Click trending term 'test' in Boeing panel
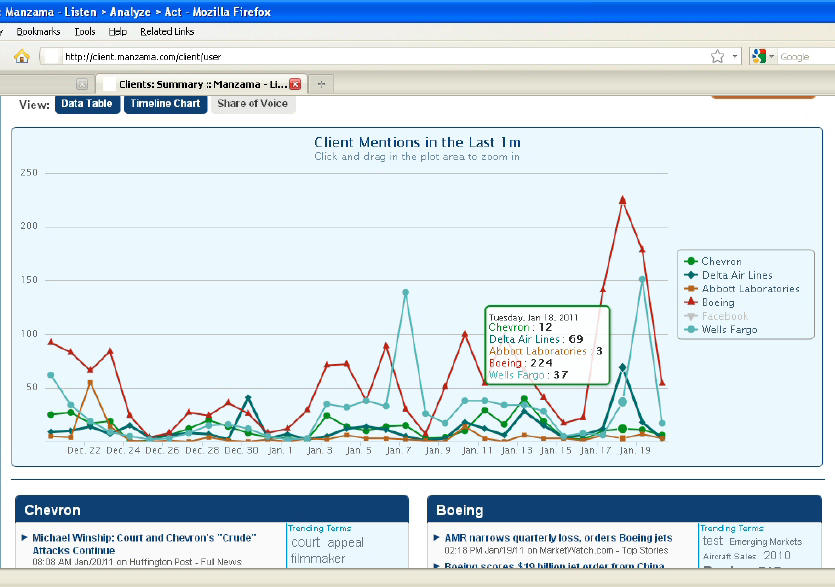This screenshot has width=835, height=587. [x=713, y=541]
